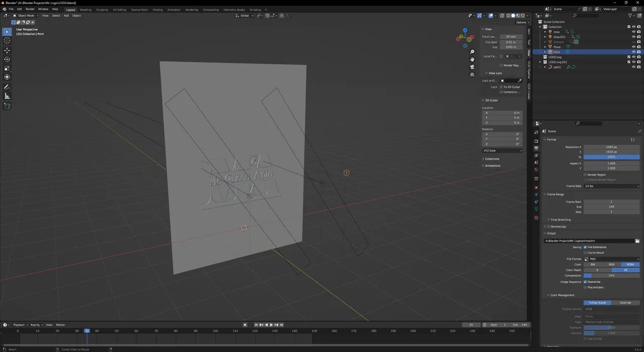644x352 pixels.
Task: Enable the Render Region checkbox in Format
Action: click(586, 174)
